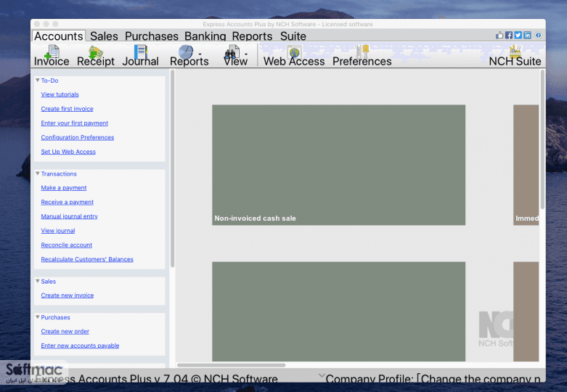The height and width of the screenshot is (392, 567).
Task: Collapse the Purchases sidebar section
Action: pos(38,317)
